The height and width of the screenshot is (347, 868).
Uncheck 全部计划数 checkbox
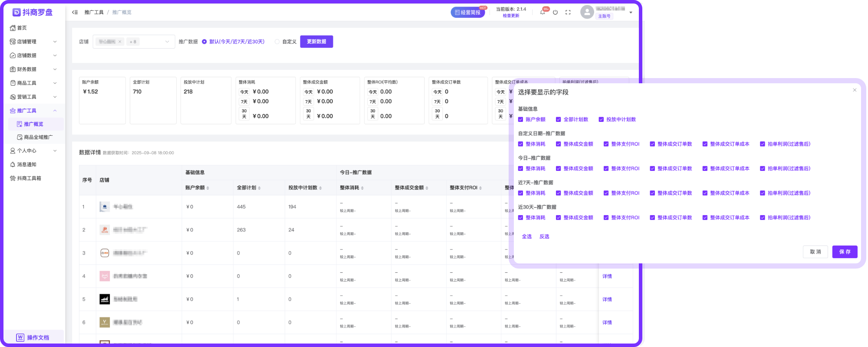point(559,119)
